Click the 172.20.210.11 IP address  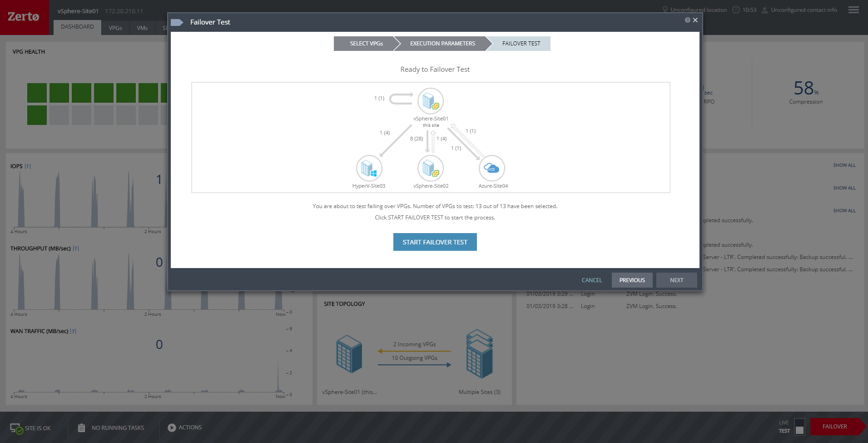(124, 11)
